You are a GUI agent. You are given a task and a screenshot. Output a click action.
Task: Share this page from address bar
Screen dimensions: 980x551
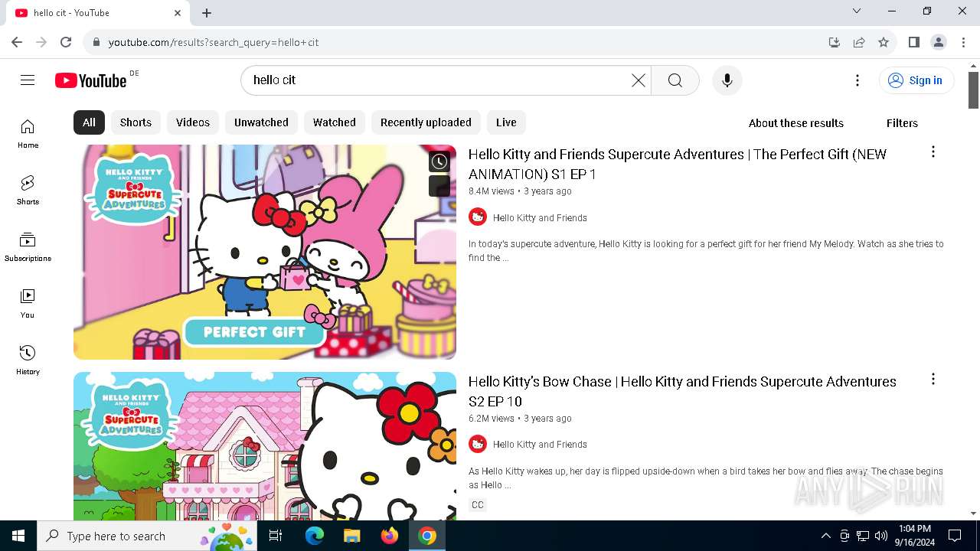coord(859,42)
